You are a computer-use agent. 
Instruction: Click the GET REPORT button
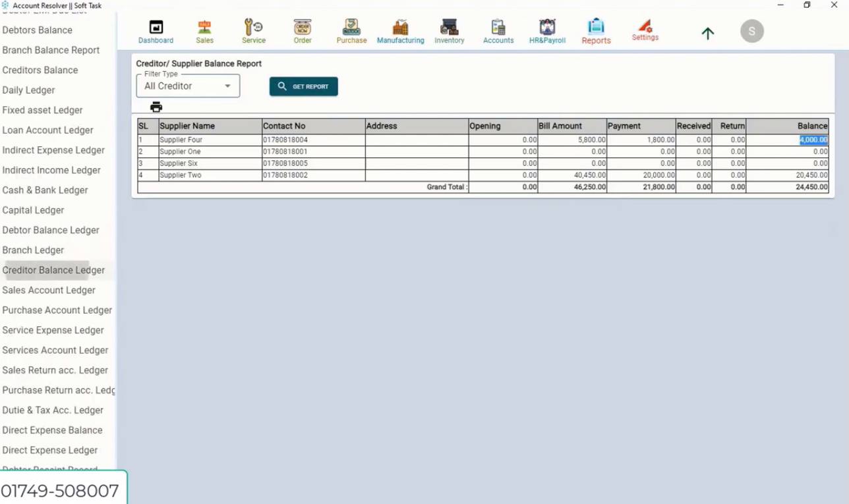[x=303, y=86]
